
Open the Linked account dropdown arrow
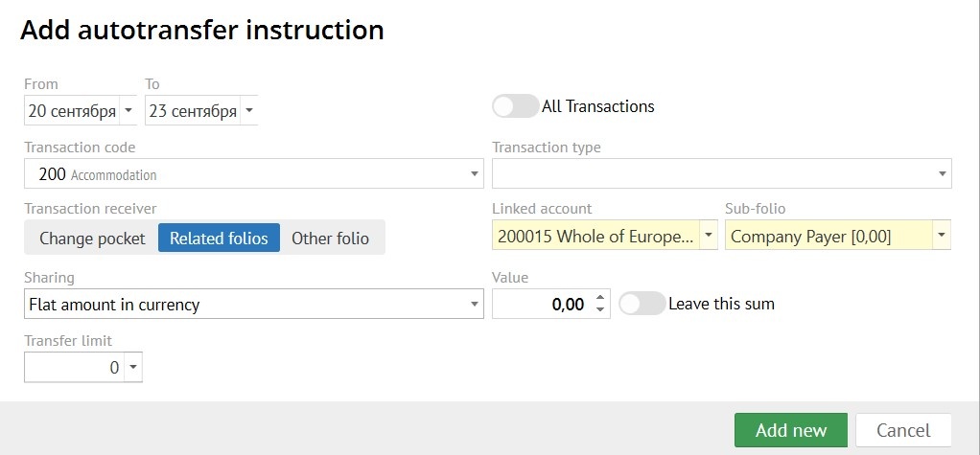pyautogui.click(x=709, y=236)
